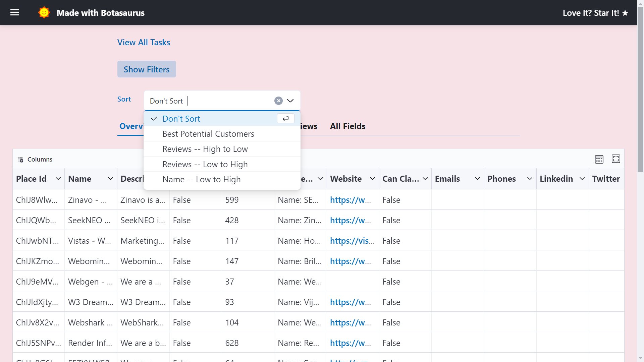The height and width of the screenshot is (362, 644).
Task: Toggle table density view icon
Action: (x=599, y=159)
